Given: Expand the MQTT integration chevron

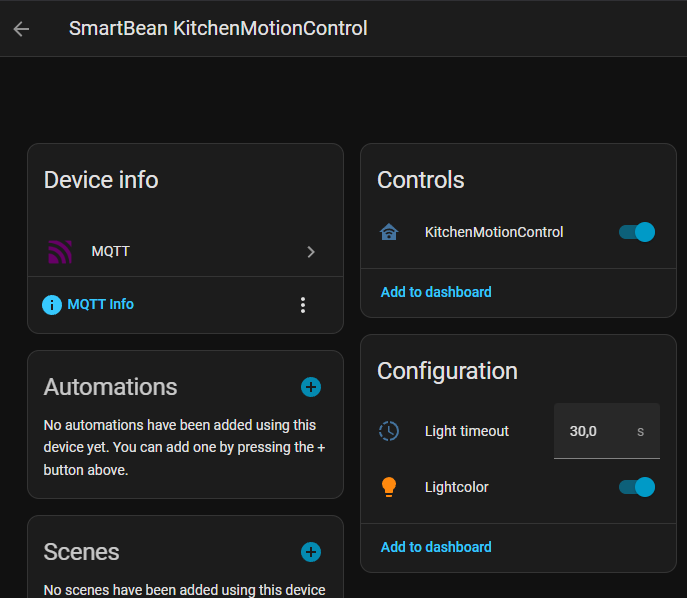Looking at the screenshot, I should pyautogui.click(x=311, y=252).
